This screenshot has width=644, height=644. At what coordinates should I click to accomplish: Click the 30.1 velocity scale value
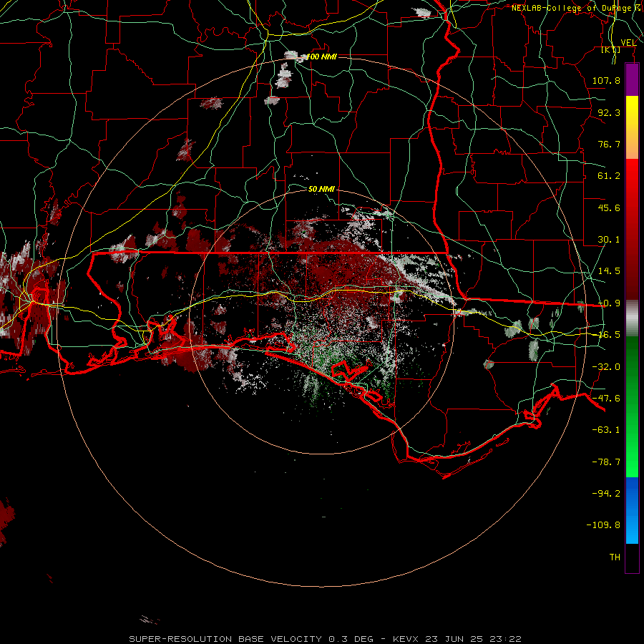click(x=609, y=240)
